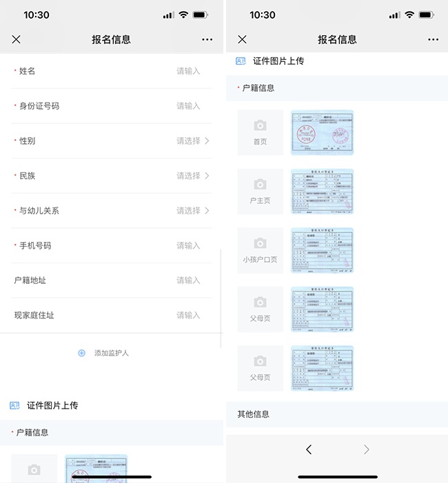Screen dimensions: 448x483
Task: Tap the 手机号码 input field
Action: coord(112,245)
